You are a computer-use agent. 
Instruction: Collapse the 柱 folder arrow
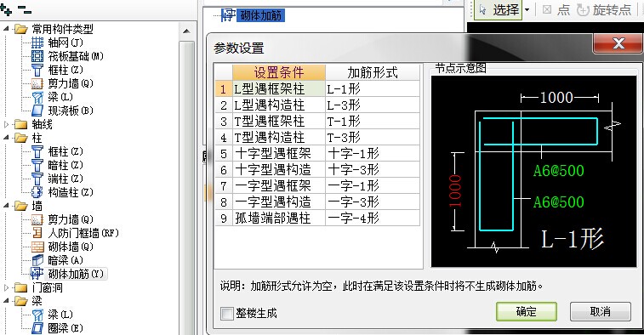point(6,138)
